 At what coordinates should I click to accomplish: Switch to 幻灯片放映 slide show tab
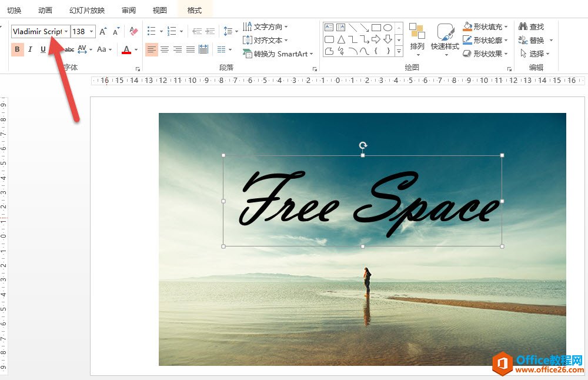(87, 10)
